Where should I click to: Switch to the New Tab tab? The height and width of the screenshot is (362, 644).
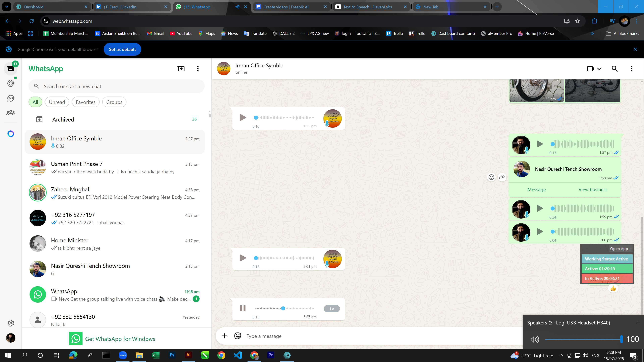[x=451, y=7]
